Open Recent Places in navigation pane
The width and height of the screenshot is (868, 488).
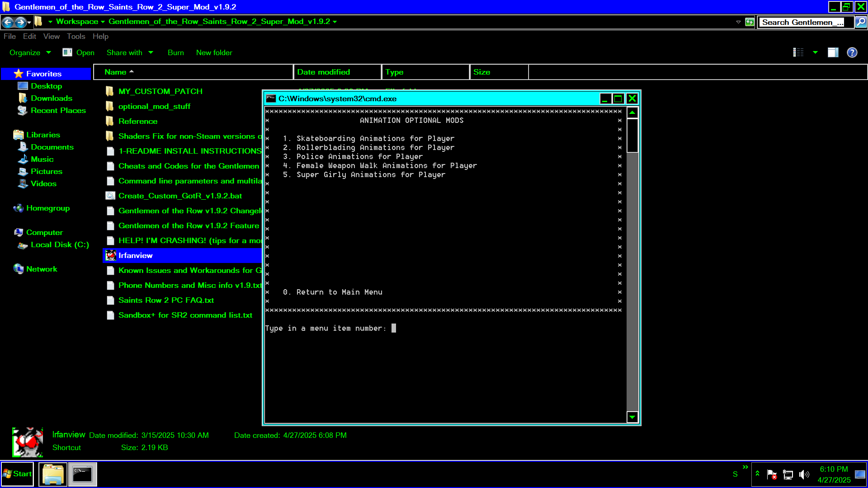pyautogui.click(x=58, y=110)
